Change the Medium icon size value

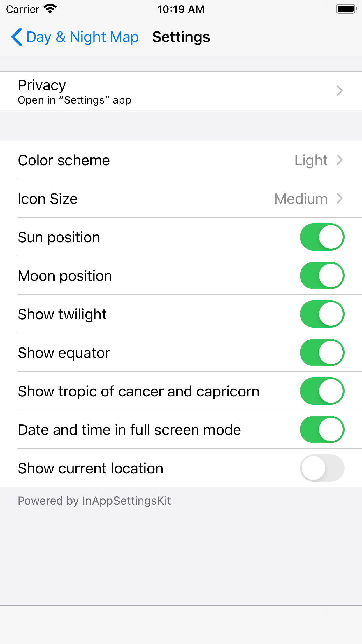click(301, 199)
